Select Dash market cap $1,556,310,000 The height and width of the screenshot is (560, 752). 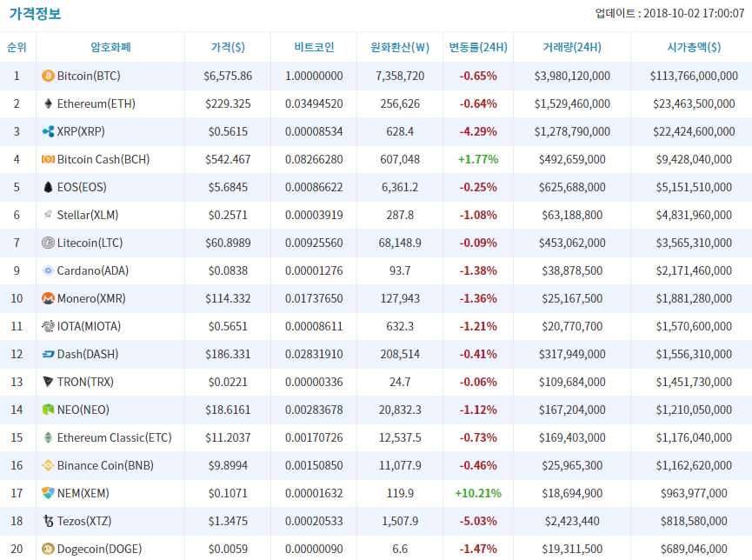click(694, 354)
